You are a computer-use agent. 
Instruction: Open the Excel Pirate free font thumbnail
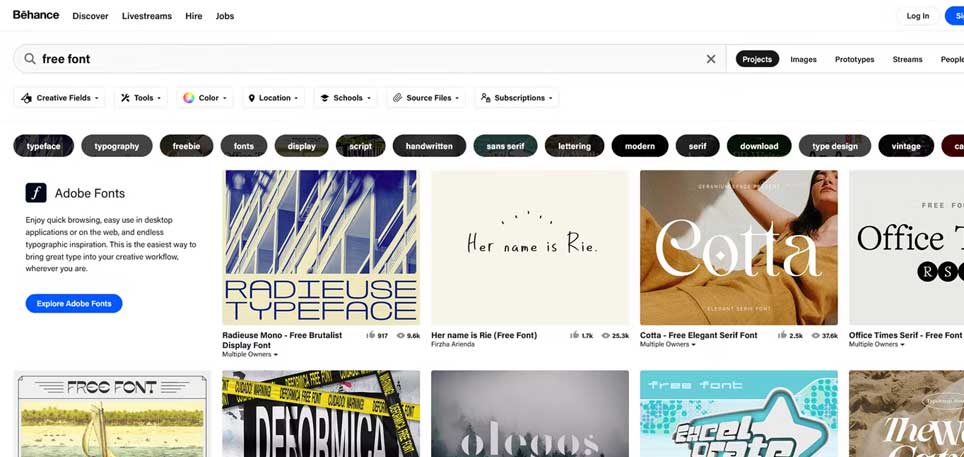coord(738,413)
